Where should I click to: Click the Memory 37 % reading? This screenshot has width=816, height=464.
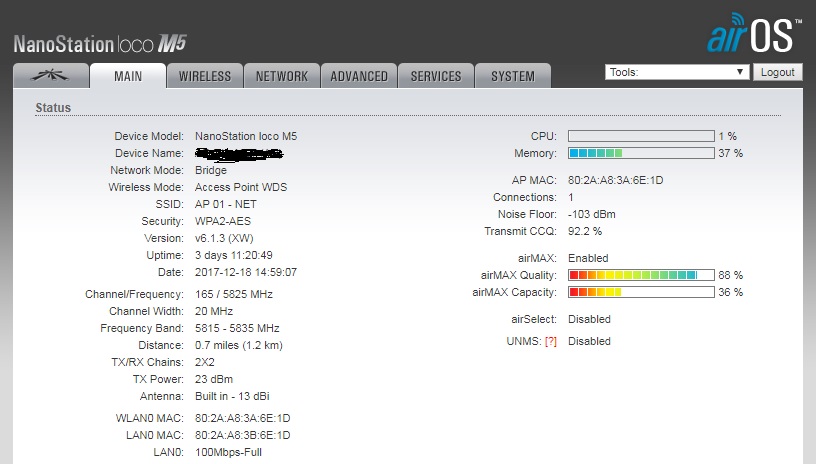731,153
